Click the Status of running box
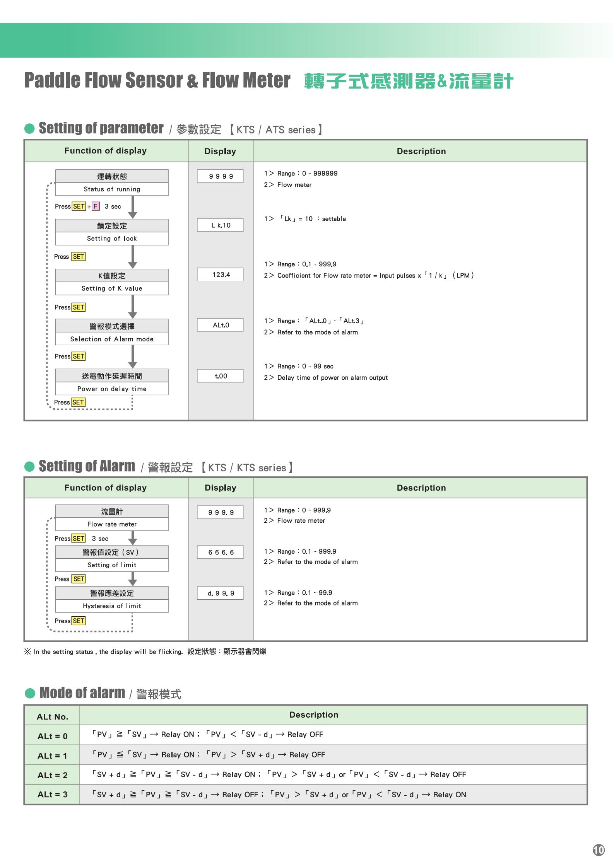 click(x=112, y=189)
